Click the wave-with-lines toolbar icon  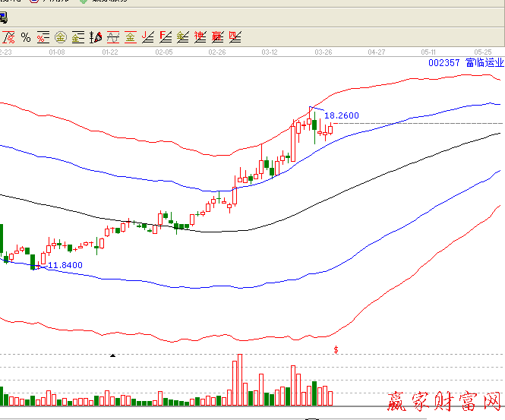[113, 36]
